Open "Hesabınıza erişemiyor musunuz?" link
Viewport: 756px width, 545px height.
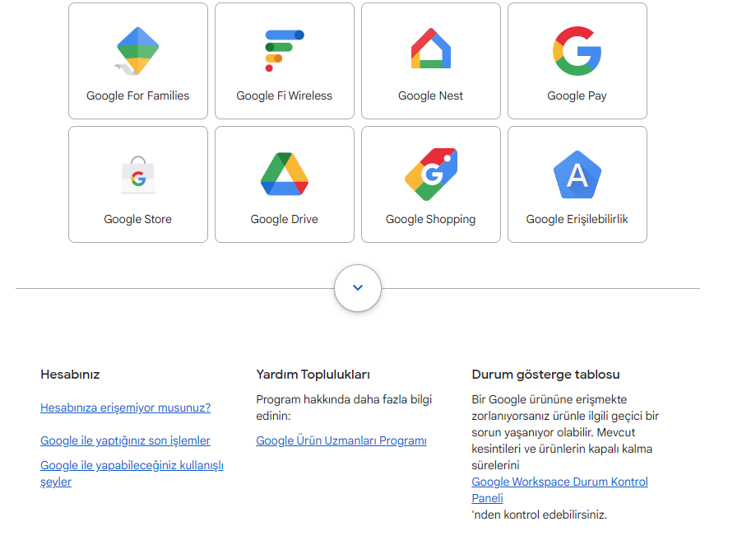(125, 408)
